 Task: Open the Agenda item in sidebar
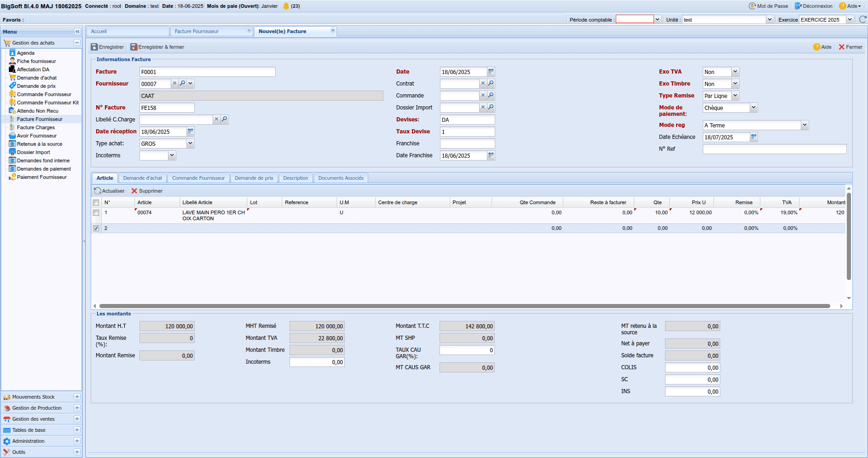[26, 53]
